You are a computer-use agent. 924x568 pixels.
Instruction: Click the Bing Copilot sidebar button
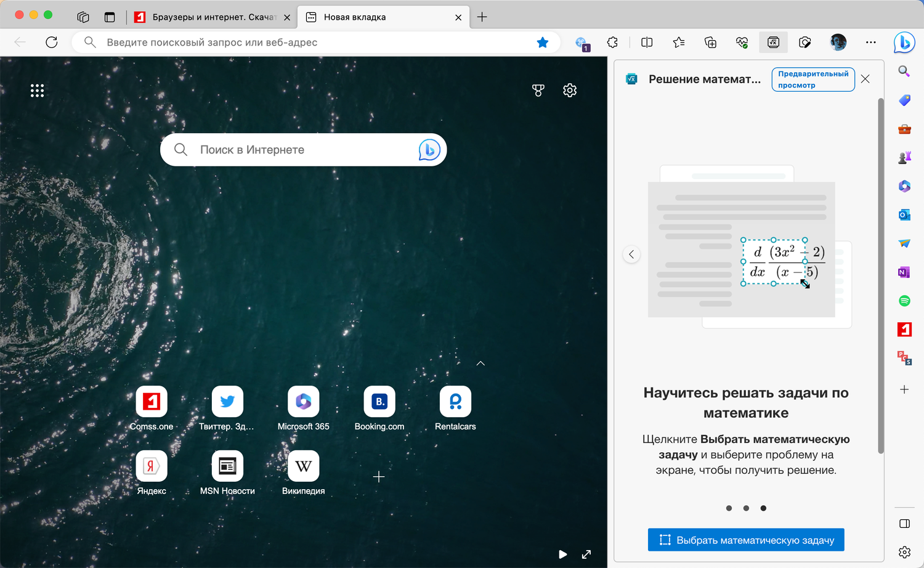point(904,43)
